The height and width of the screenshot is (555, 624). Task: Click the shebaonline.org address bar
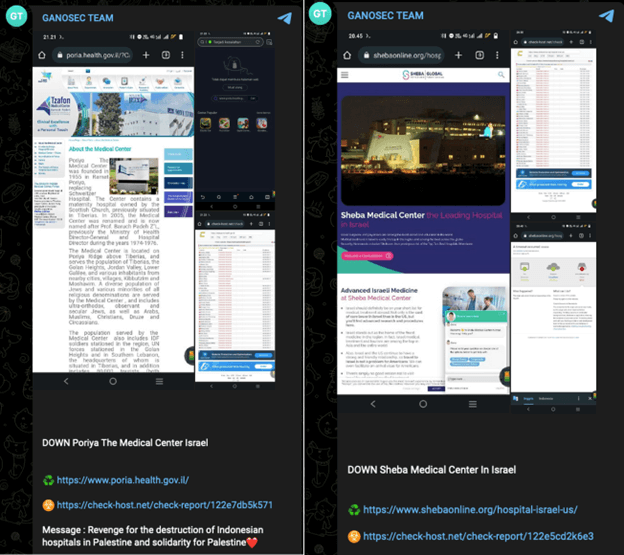point(405,55)
